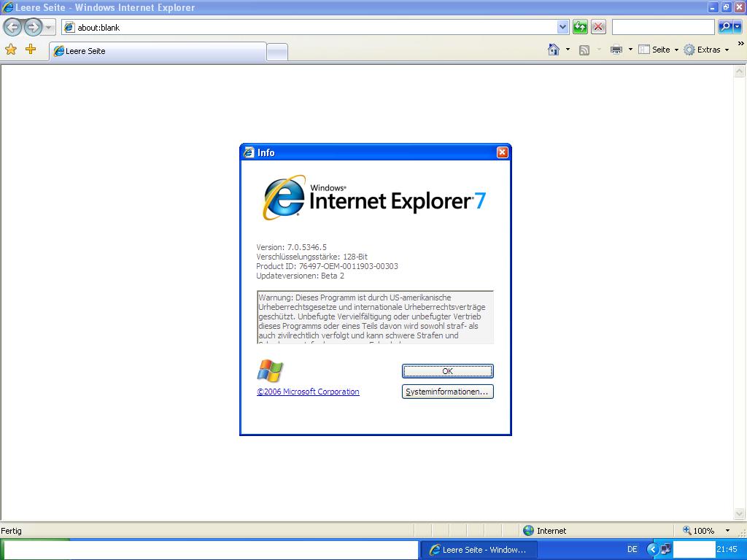Click the search input box

click(x=663, y=27)
